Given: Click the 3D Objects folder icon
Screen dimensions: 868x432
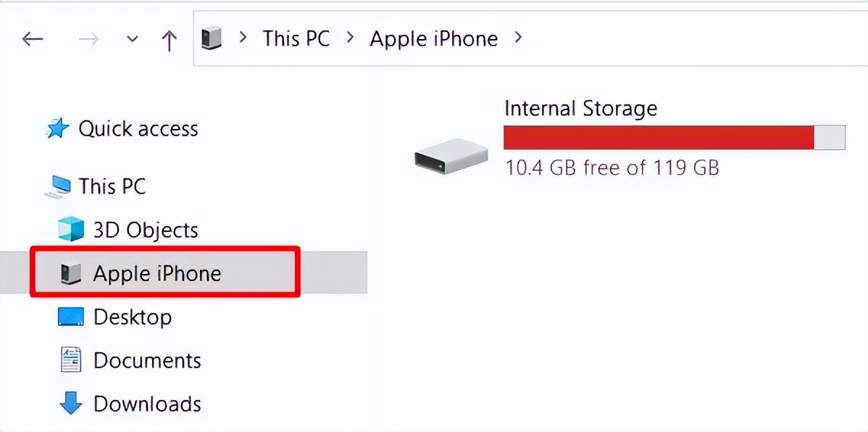Looking at the screenshot, I should [69, 230].
